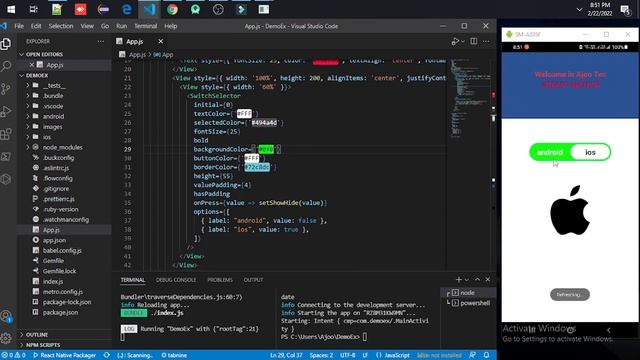
Task: Click the code minimap overview
Action: pyautogui.click(x=469, y=98)
